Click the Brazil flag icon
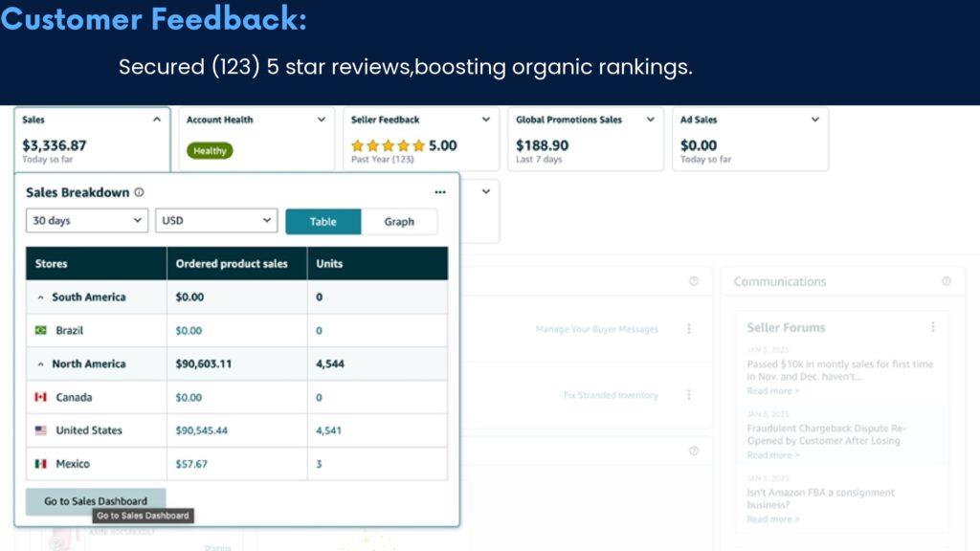The width and height of the screenshot is (980, 551). pyautogui.click(x=40, y=330)
